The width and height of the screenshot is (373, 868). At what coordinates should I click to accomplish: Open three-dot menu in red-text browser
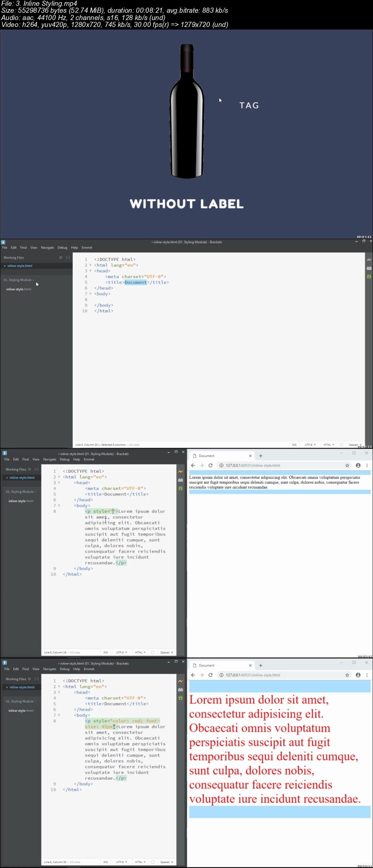(367, 675)
